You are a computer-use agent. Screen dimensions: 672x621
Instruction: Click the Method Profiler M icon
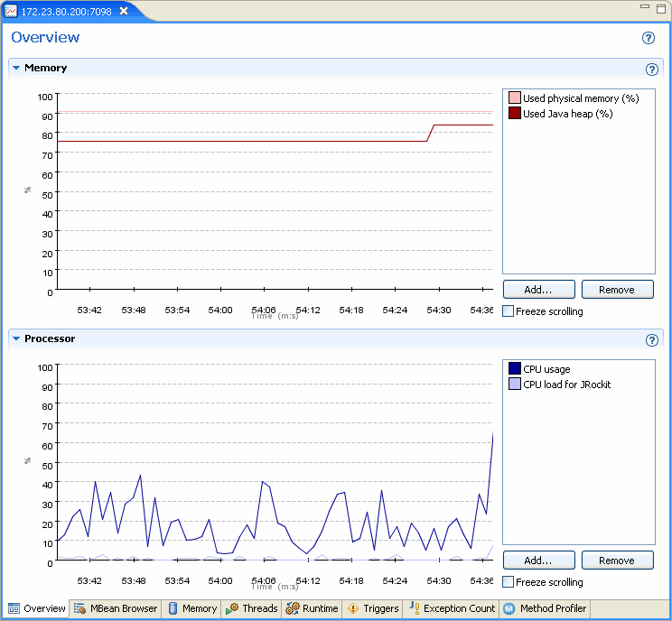coord(509,608)
